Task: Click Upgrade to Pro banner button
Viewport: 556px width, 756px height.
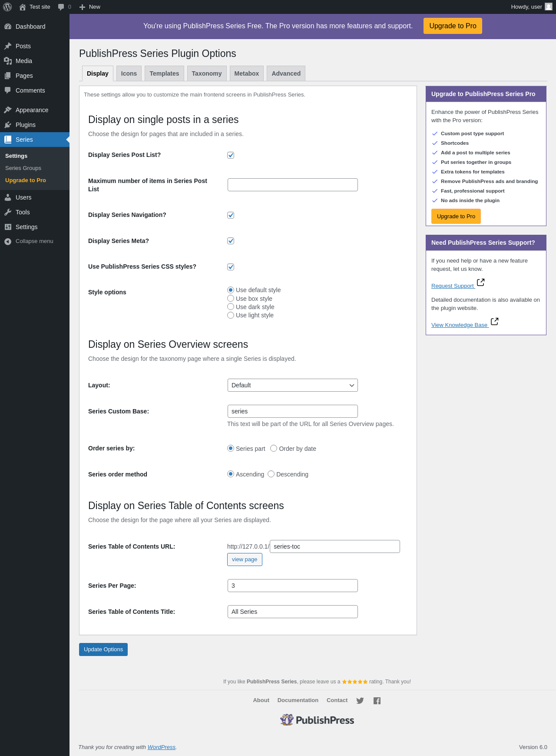Action: (x=453, y=26)
